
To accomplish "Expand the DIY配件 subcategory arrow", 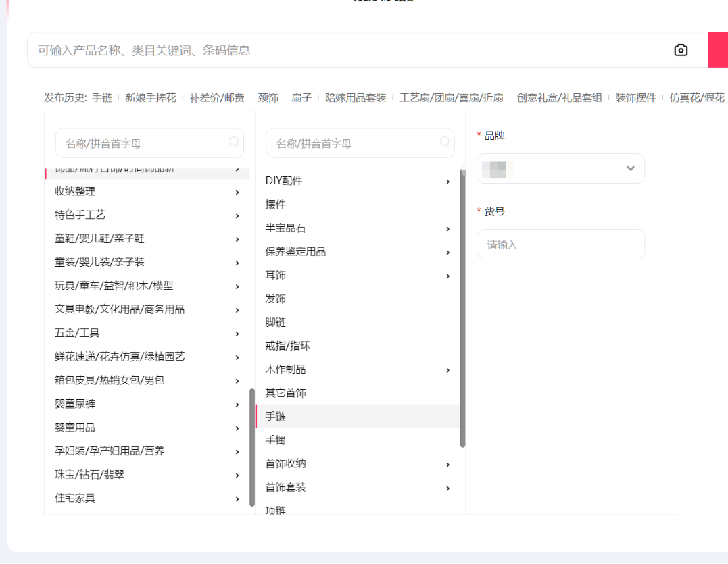I will (447, 182).
